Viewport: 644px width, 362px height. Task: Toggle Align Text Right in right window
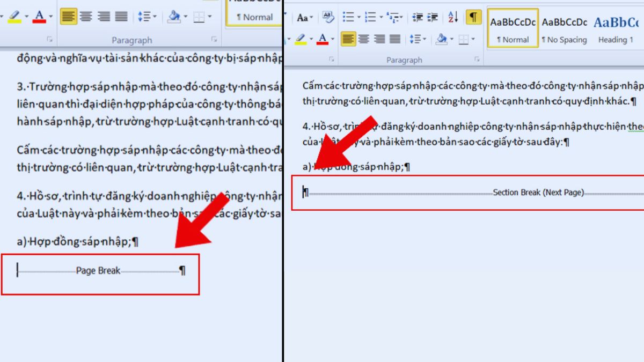coord(379,39)
